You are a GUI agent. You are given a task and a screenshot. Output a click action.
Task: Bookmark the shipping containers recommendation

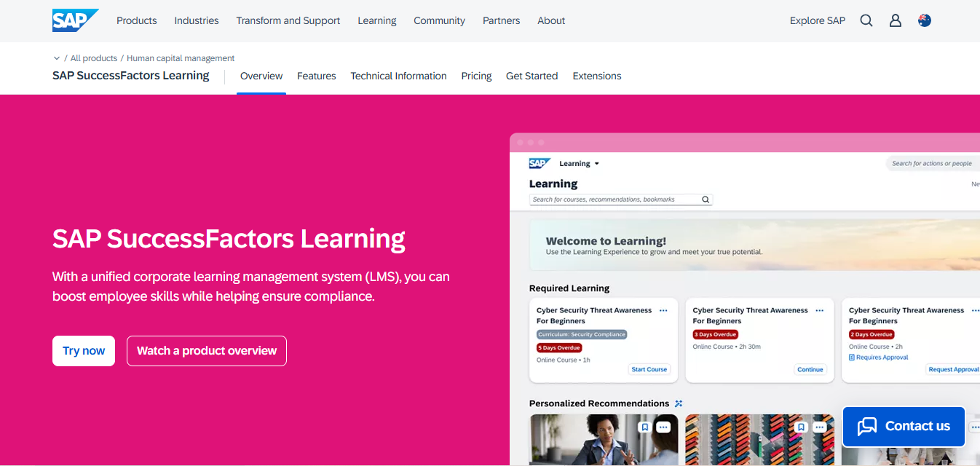pyautogui.click(x=801, y=427)
